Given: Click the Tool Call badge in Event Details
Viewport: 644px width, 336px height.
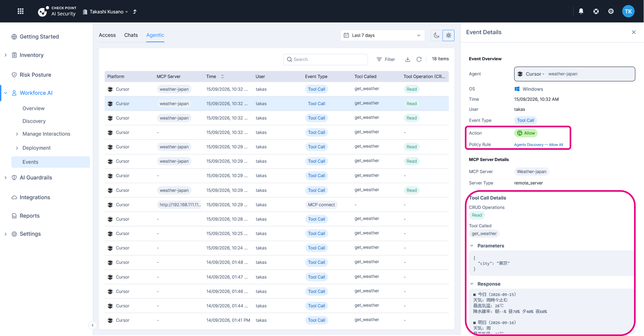Looking at the screenshot, I should 525,120.
